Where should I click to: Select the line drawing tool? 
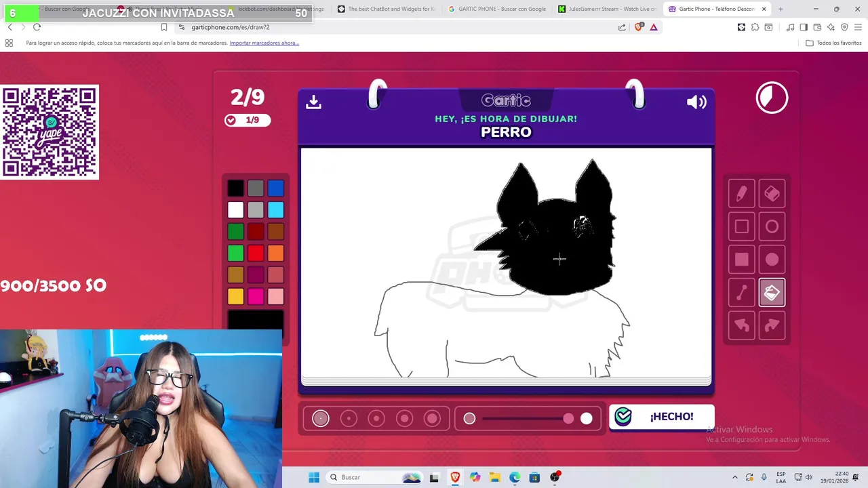pyautogui.click(x=742, y=293)
